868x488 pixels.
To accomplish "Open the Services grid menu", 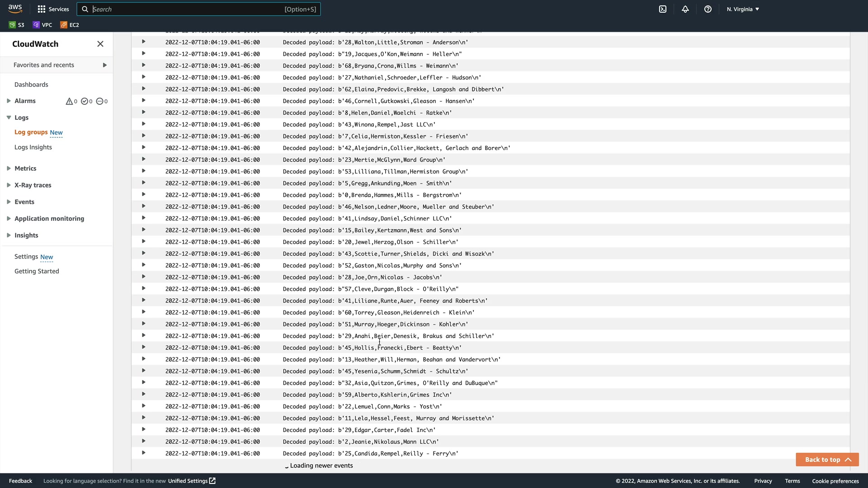I will click(x=53, y=9).
